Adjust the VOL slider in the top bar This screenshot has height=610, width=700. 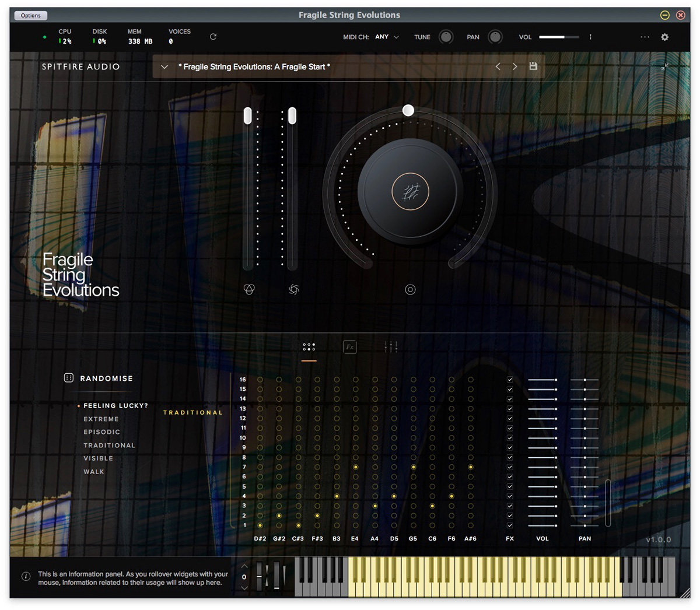tap(558, 36)
